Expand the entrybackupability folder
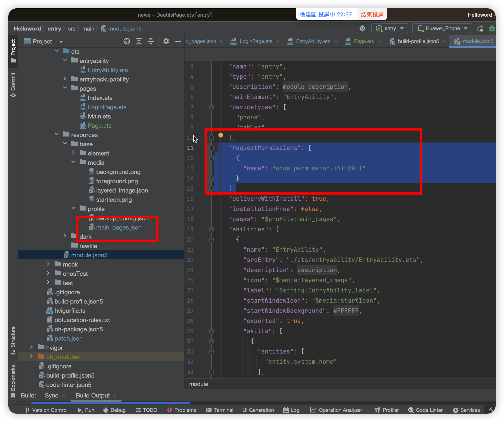504x422 pixels. click(x=65, y=79)
